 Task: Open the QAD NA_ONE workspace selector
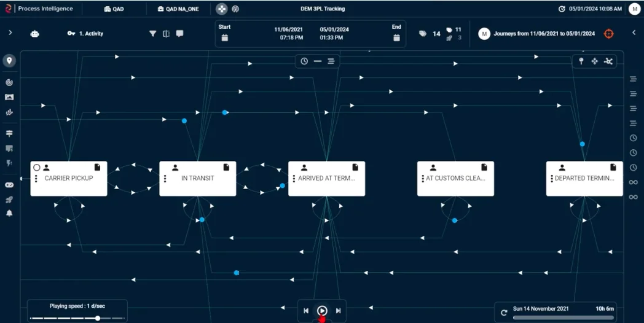pos(178,9)
